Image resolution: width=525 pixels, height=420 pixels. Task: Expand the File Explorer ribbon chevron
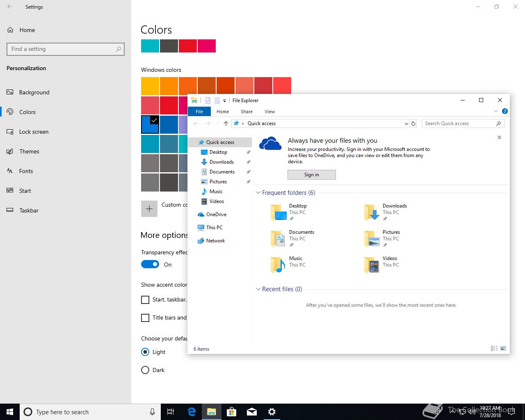point(496,111)
